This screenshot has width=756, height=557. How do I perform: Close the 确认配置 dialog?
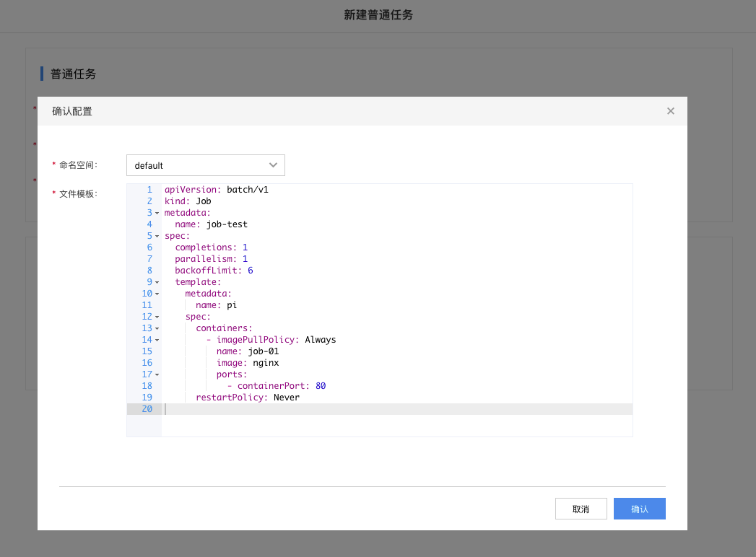[670, 111]
